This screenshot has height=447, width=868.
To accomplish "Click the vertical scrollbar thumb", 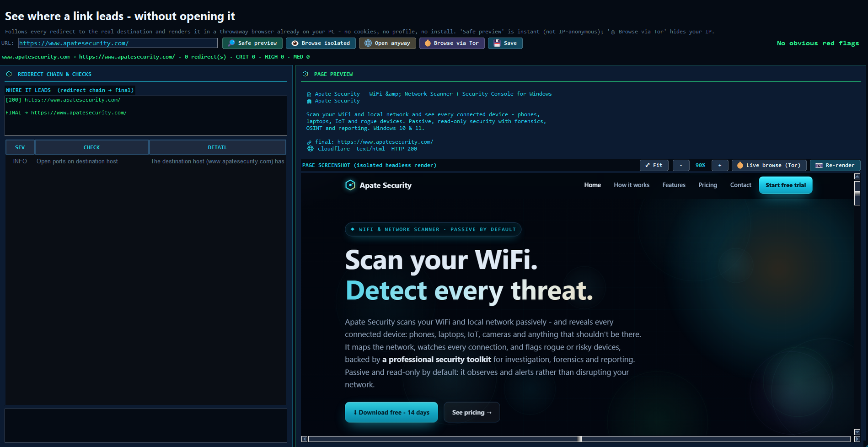I will pyautogui.click(x=857, y=193).
